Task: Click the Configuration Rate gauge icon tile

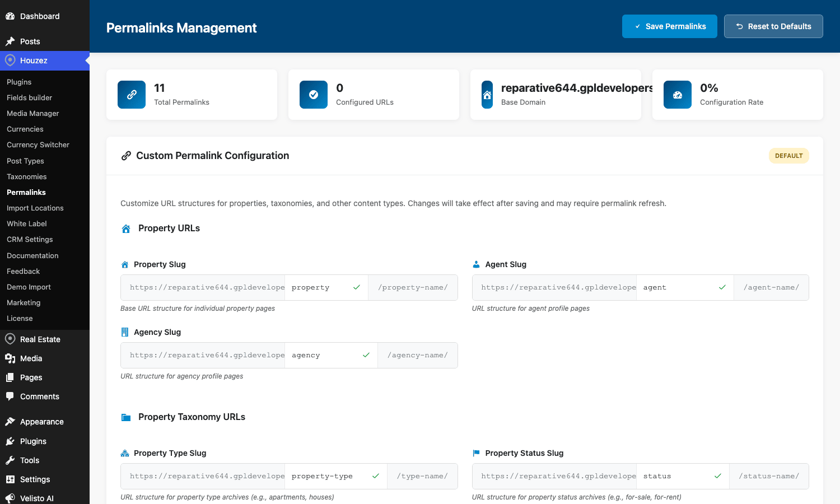Action: [678, 95]
